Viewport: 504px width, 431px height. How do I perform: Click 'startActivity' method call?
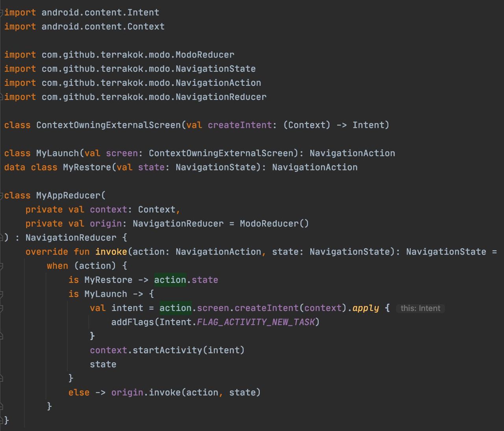(x=167, y=350)
